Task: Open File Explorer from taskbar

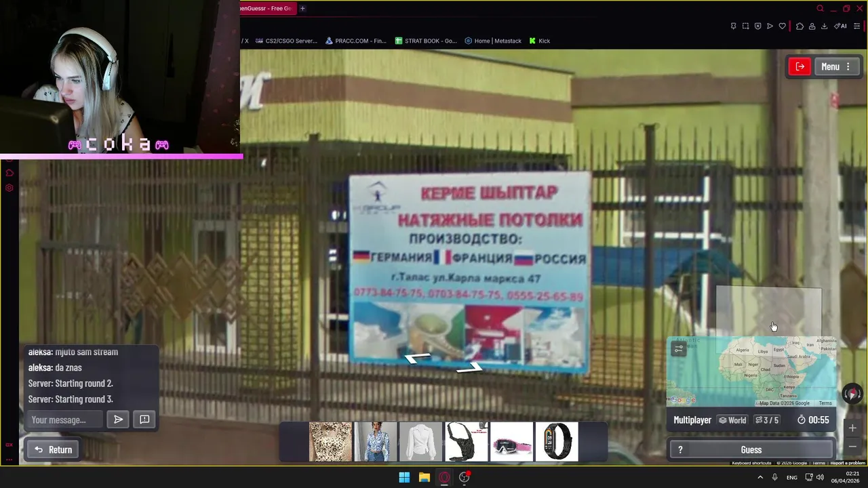Action: (x=424, y=477)
